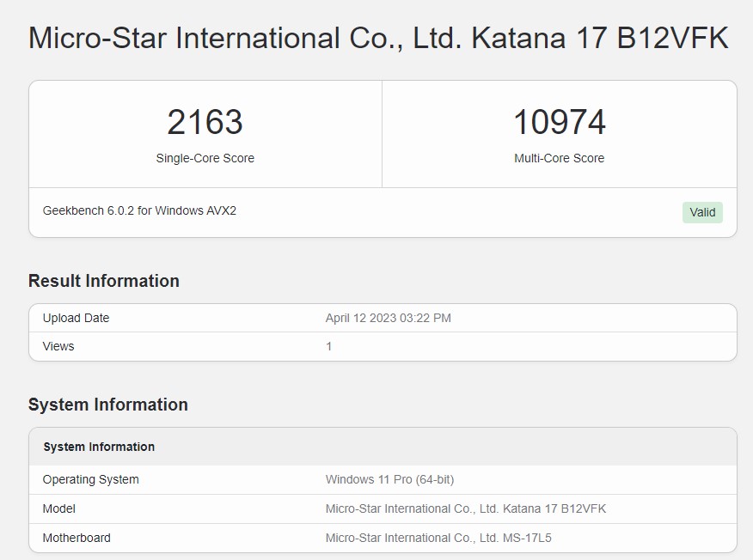Select the Motherboard row label
The height and width of the screenshot is (560, 753).
[x=77, y=538]
